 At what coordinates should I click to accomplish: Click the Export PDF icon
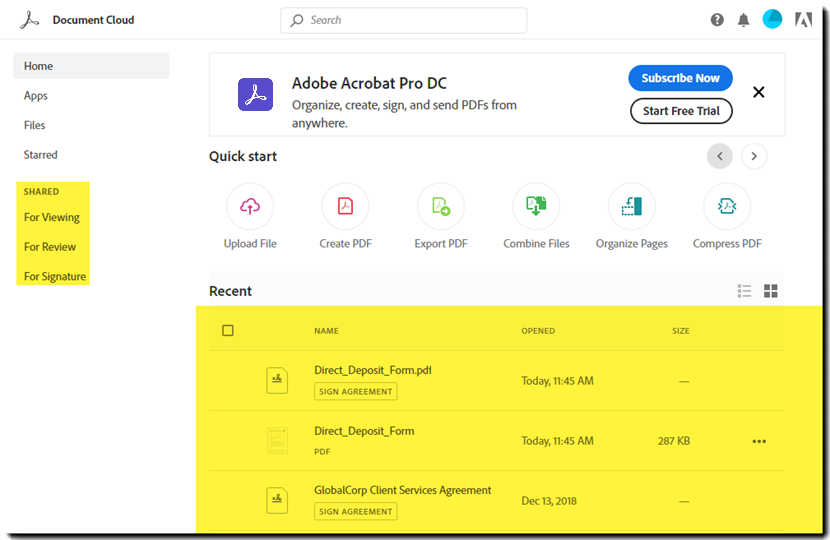pyautogui.click(x=440, y=206)
